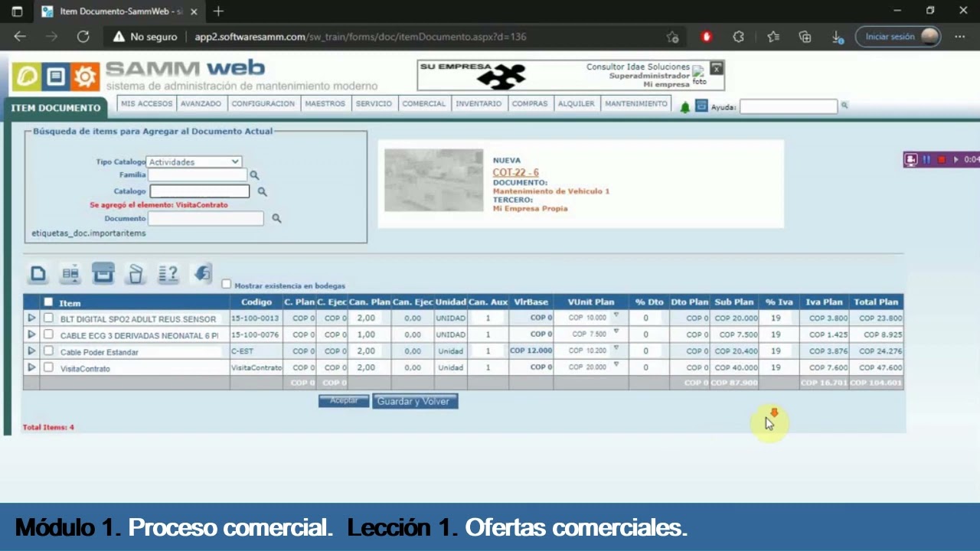Viewport: 980px width, 551px height.
Task: Open the MIS ACCESOS menu
Action: [x=146, y=104]
